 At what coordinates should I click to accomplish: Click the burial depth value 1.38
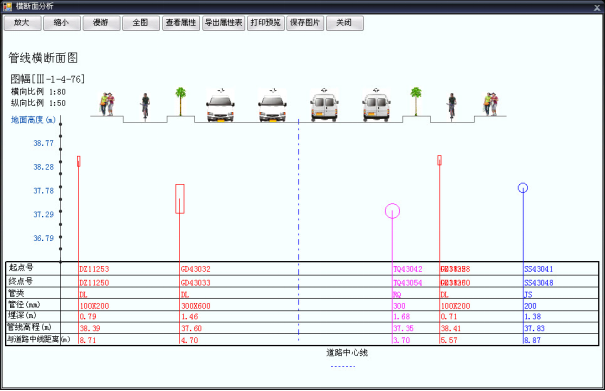[532, 317]
